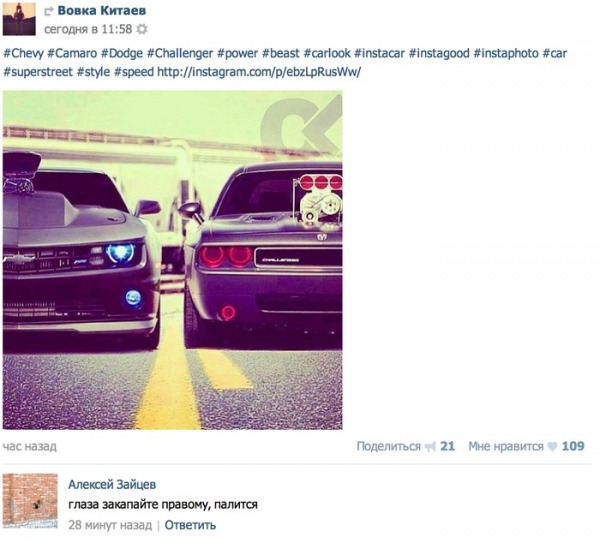Click the repost arrow icon beside Вовка Китаев
The image size is (600, 543).
[x=49, y=11]
